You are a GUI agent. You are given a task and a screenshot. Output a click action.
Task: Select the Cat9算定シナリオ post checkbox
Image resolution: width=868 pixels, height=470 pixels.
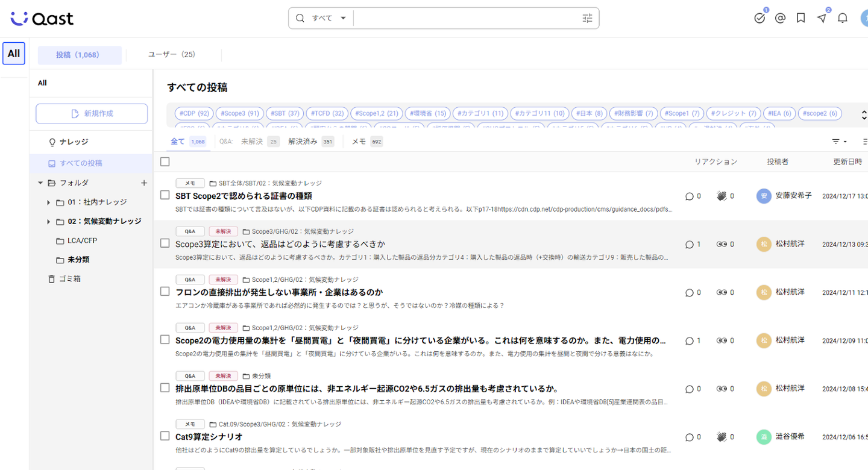[x=165, y=436]
